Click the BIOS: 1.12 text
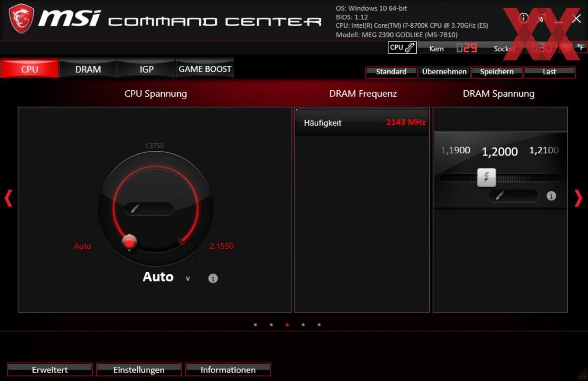Image resolution: width=588 pixels, height=381 pixels. [352, 17]
